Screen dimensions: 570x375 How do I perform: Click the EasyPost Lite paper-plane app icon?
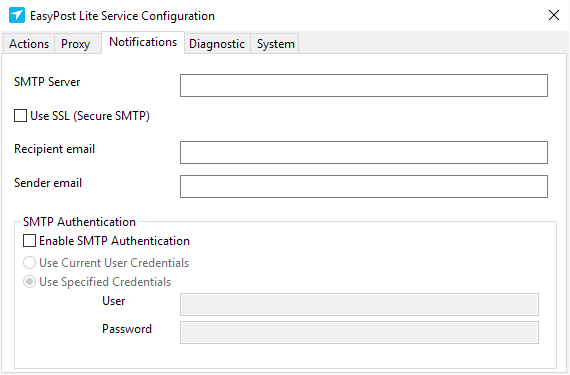tap(17, 15)
